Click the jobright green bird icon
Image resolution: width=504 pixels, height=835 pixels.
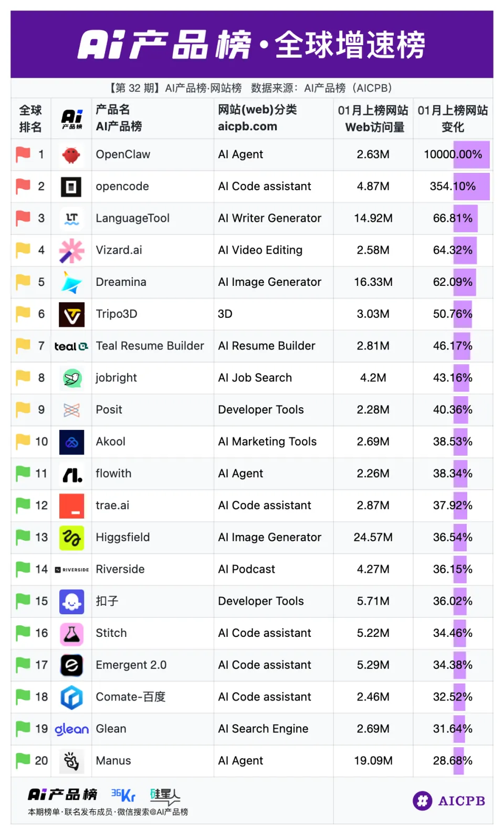[71, 378]
